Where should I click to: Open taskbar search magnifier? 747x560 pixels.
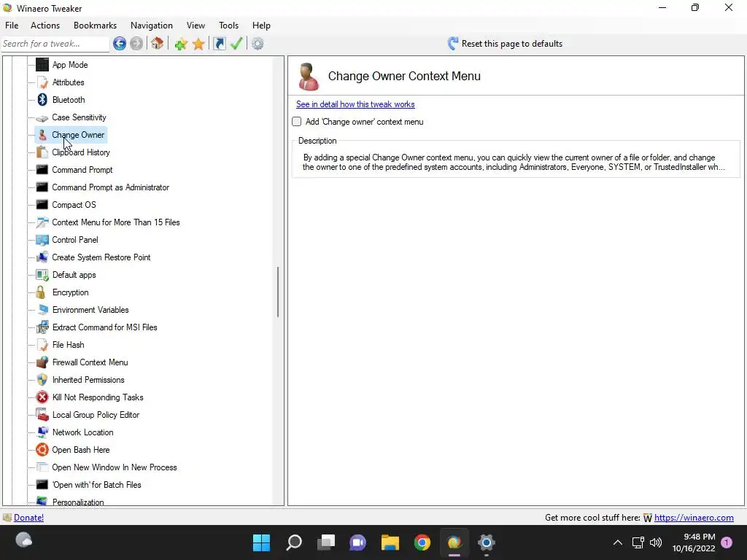pos(293,542)
